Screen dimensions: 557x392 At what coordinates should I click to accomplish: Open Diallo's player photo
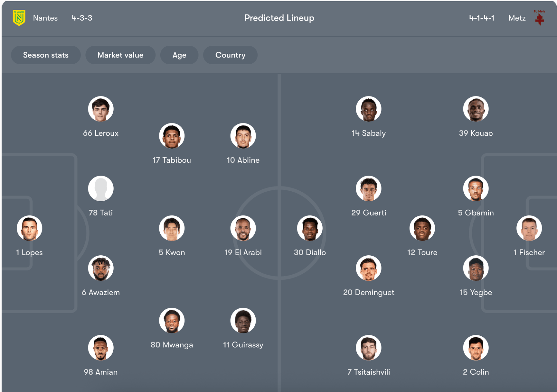310,228
